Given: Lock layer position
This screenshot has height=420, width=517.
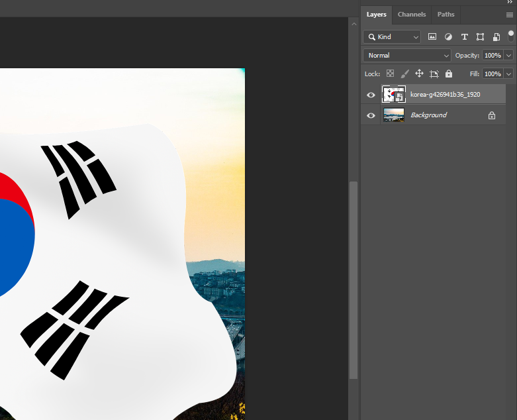Looking at the screenshot, I should click(419, 74).
